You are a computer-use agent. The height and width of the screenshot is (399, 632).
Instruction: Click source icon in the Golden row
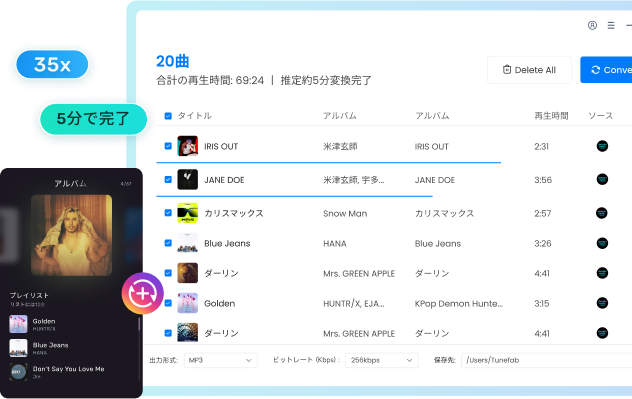point(602,303)
